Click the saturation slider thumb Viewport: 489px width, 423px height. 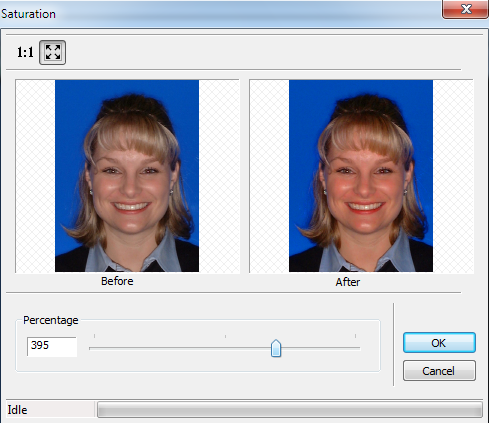[276, 348]
